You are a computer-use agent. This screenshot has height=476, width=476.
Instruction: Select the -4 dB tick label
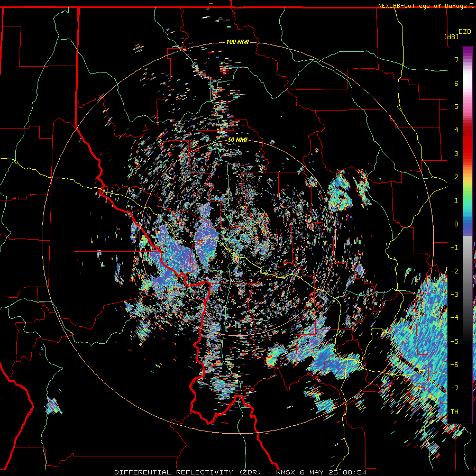[454, 318]
